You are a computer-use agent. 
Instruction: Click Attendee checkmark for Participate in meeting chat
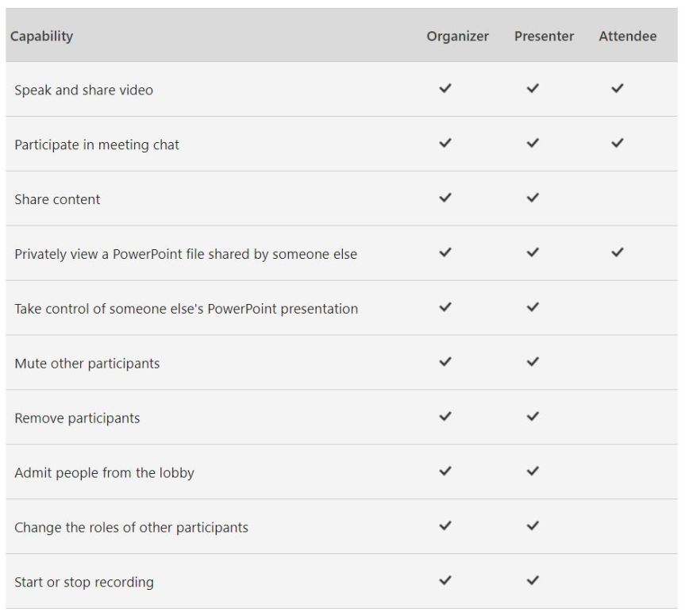617,144
